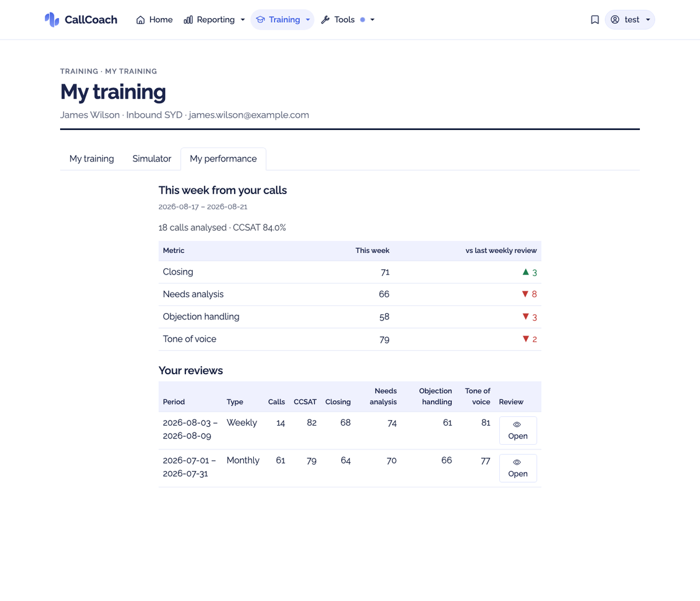700x601 pixels.
Task: Open the Tools menu label
Action: click(344, 20)
